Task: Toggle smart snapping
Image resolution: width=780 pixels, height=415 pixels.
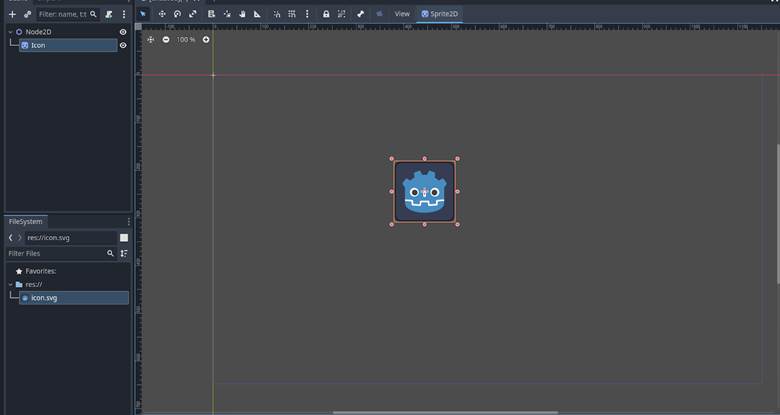Action: coord(277,14)
